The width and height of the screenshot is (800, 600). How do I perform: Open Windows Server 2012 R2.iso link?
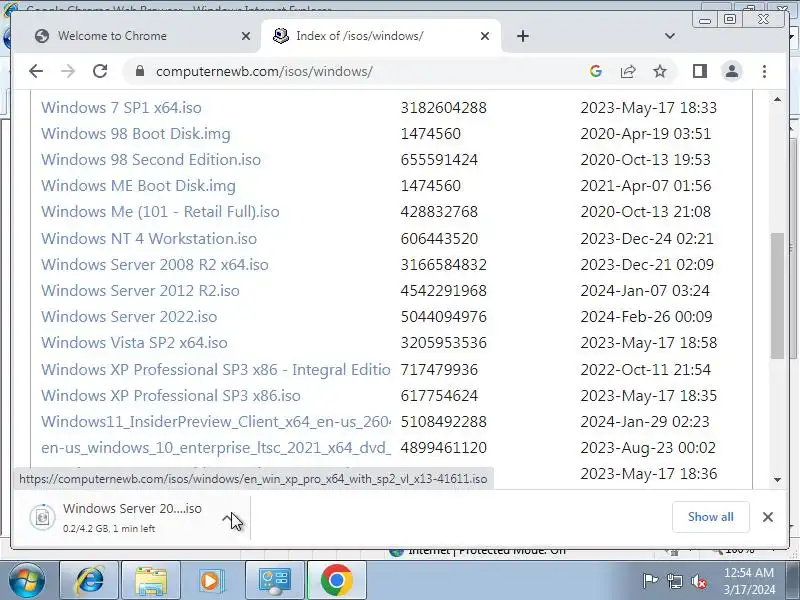pos(140,291)
